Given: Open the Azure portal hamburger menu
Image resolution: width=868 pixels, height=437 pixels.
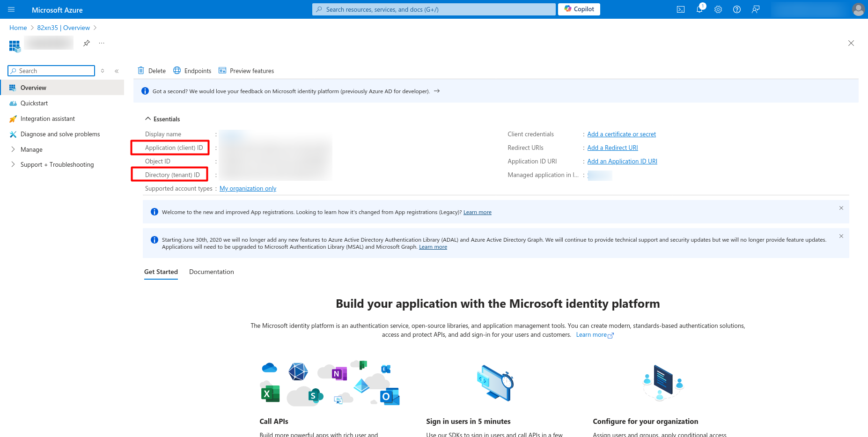Looking at the screenshot, I should (x=11, y=9).
